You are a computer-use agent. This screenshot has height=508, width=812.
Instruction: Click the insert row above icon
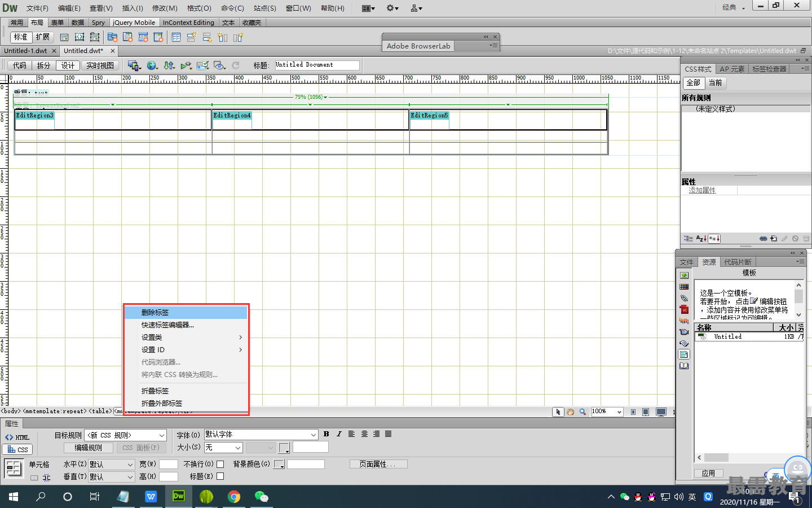pos(192,37)
